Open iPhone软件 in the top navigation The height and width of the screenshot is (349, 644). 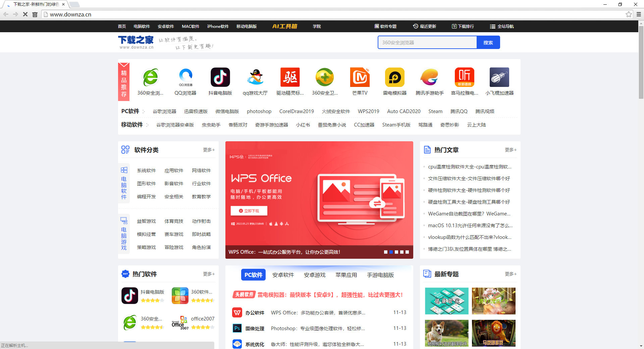(218, 27)
